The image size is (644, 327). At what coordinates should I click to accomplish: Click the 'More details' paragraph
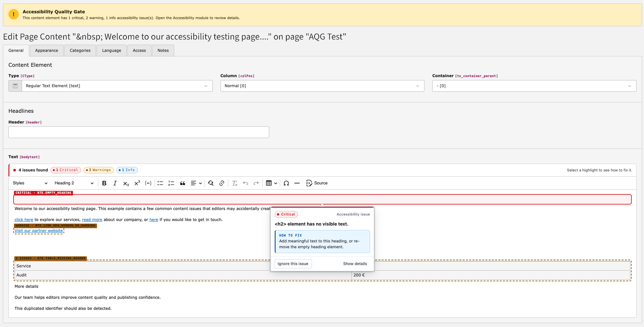pyautogui.click(x=27, y=286)
